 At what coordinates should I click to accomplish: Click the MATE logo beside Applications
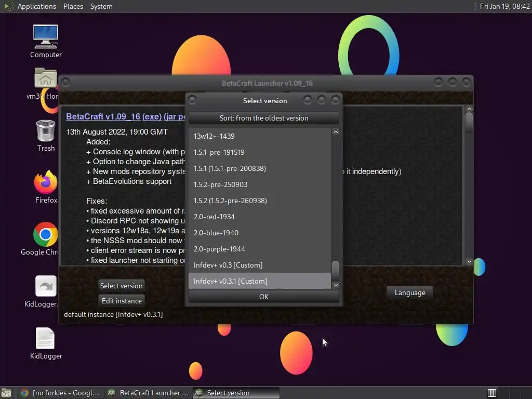pos(8,6)
